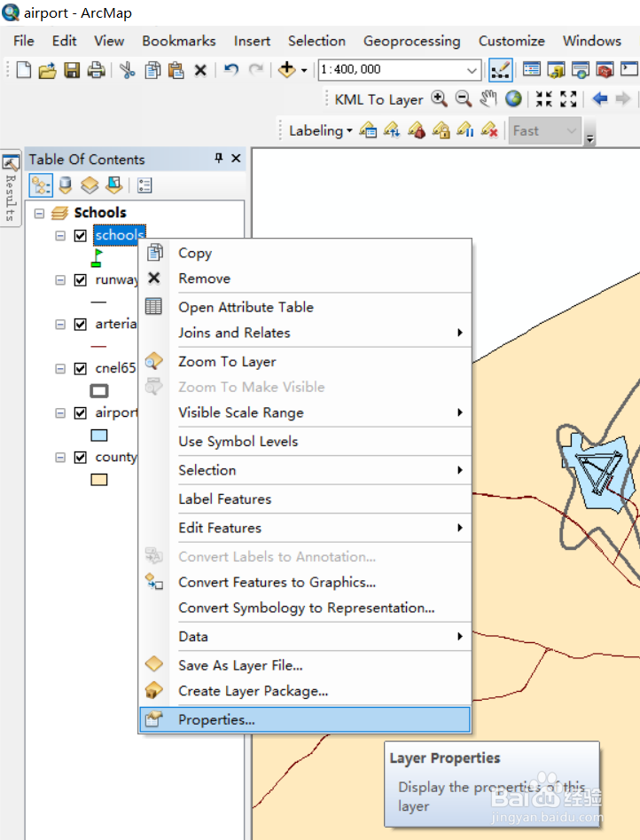Click the cnel65 outline symbol swatch
640x840 pixels.
click(99, 391)
